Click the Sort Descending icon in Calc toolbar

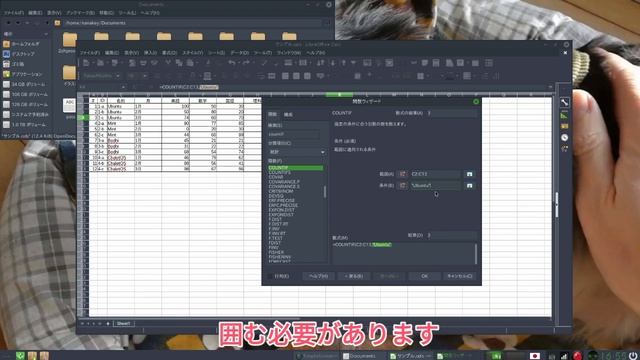[x=344, y=63]
